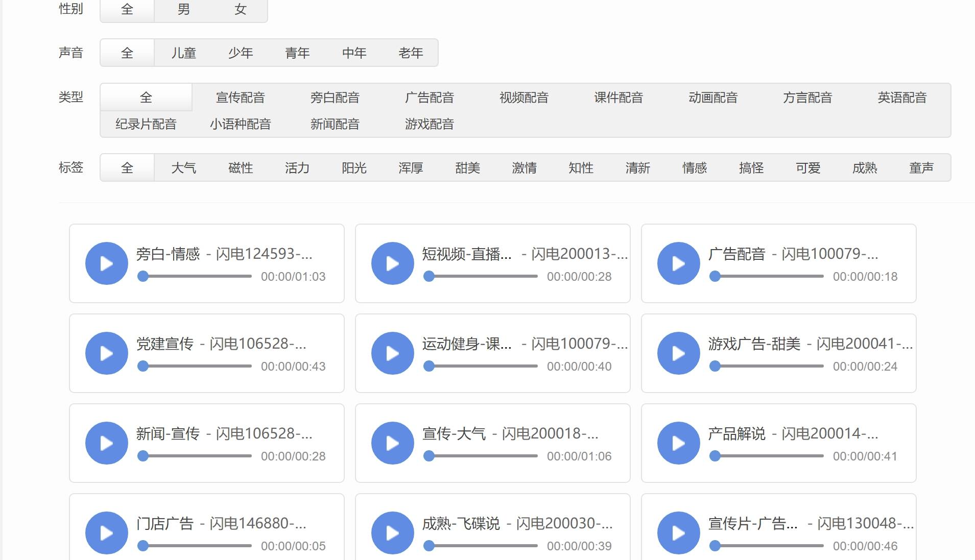The width and height of the screenshot is (975, 560).
Task: Choose 英语配音 type
Action: [x=902, y=97]
